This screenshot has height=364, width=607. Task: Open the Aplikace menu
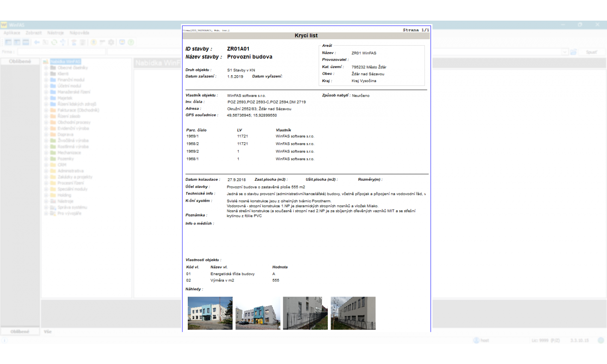pyautogui.click(x=12, y=33)
